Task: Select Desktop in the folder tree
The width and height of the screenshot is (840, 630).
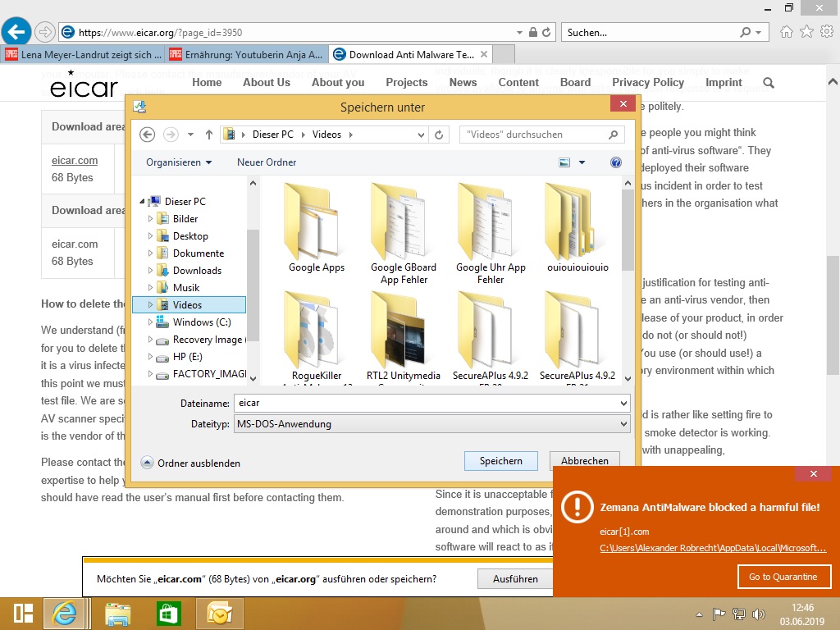Action: coord(190,236)
